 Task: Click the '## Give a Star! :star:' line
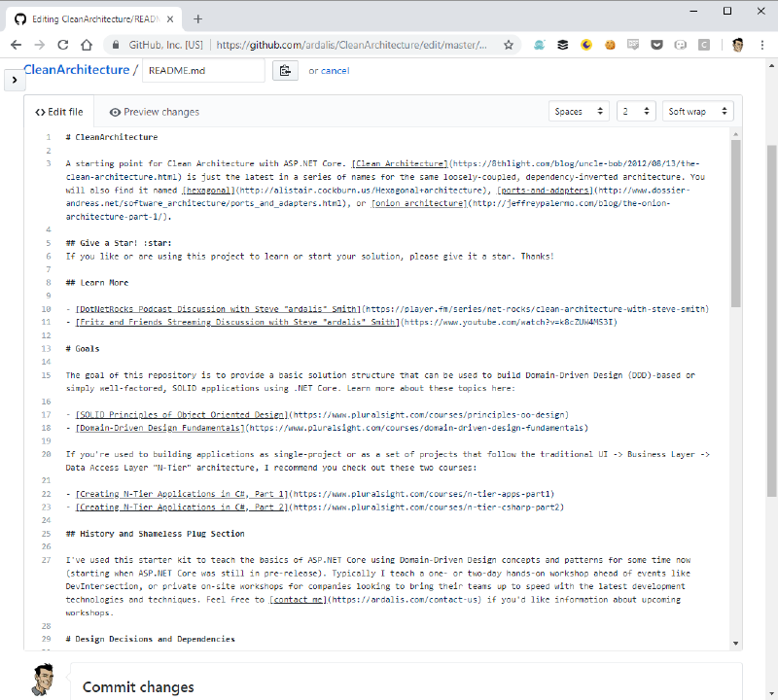(119, 243)
